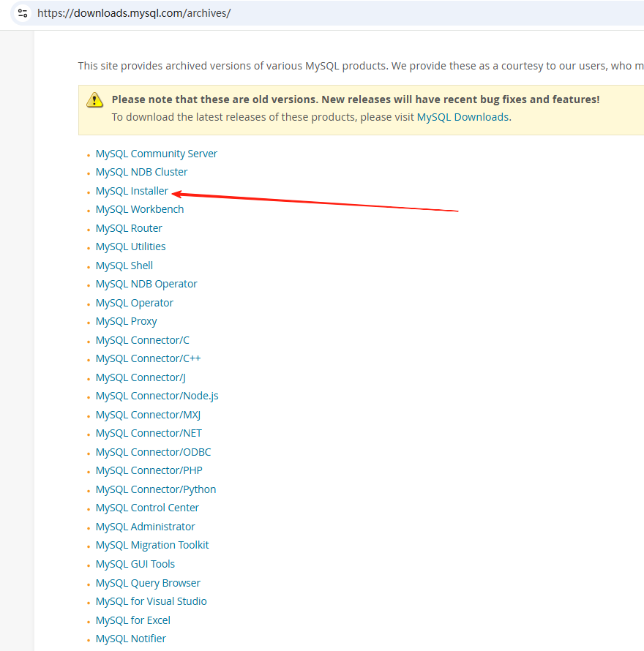Open the MySQL Installer link
The image size is (644, 651).
(x=132, y=191)
